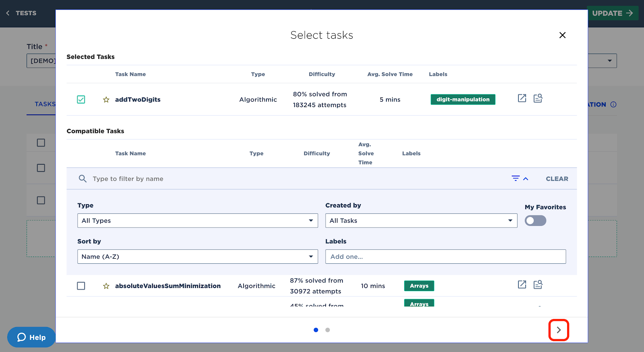Toggle the My Favorites switch

pyautogui.click(x=535, y=221)
